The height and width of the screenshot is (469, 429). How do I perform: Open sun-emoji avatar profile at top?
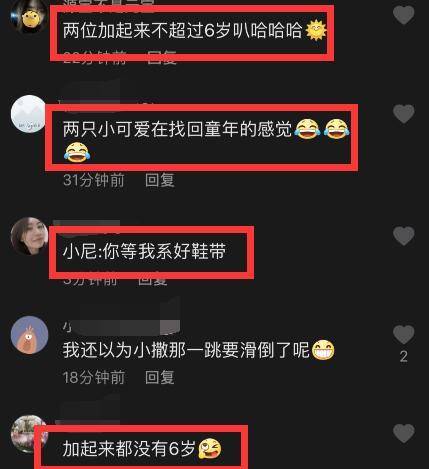pos(29,15)
